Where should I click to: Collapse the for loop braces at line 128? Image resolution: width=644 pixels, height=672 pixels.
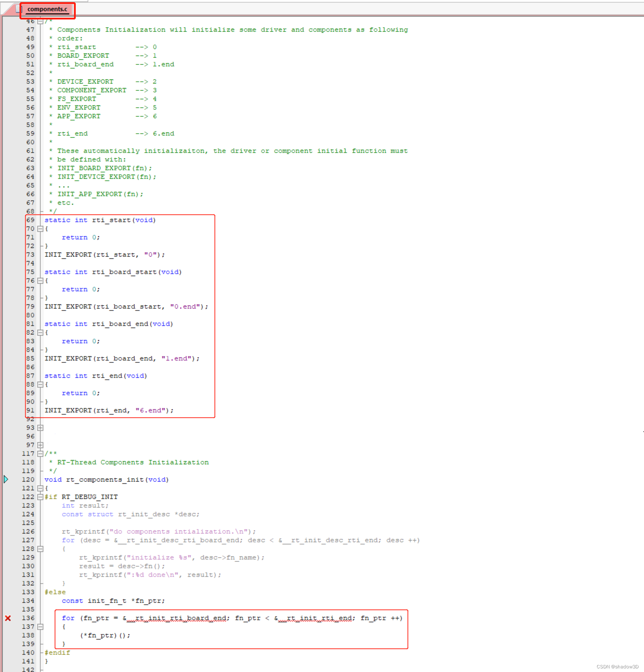[40, 549]
